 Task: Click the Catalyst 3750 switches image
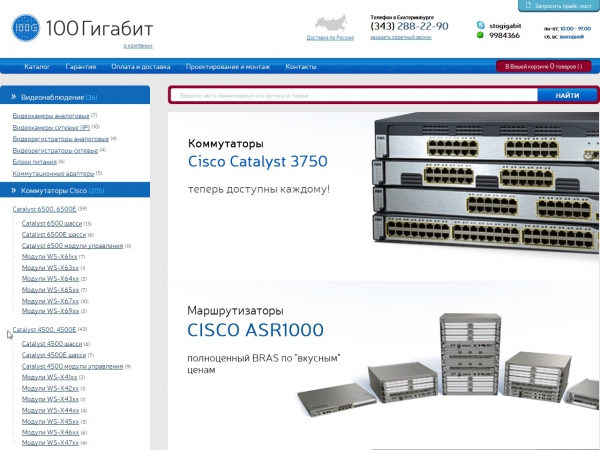point(486,182)
